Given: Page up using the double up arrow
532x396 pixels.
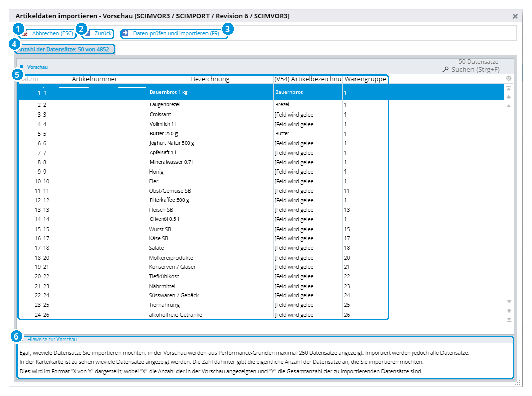Looking at the screenshot, I should (508, 97).
